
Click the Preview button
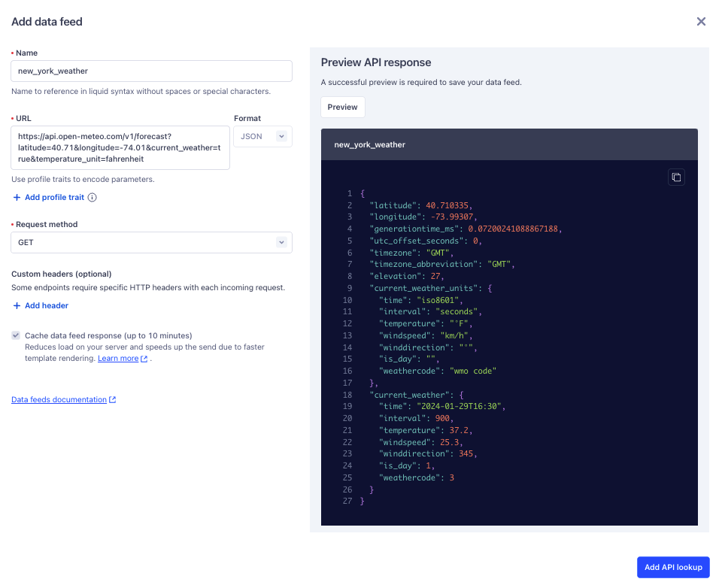pyautogui.click(x=342, y=107)
